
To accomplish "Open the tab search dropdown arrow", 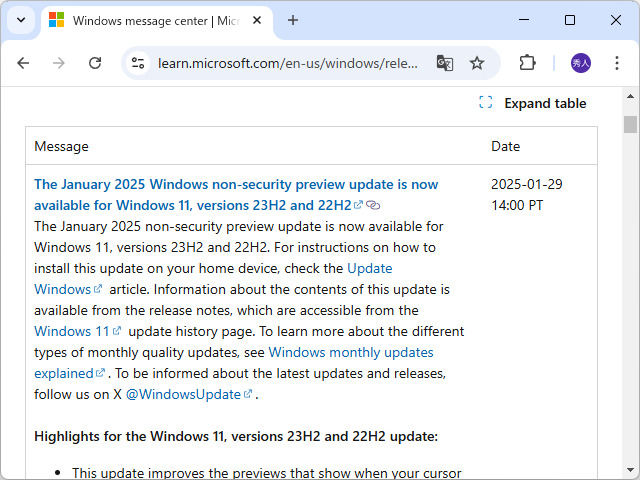I will (x=21, y=20).
